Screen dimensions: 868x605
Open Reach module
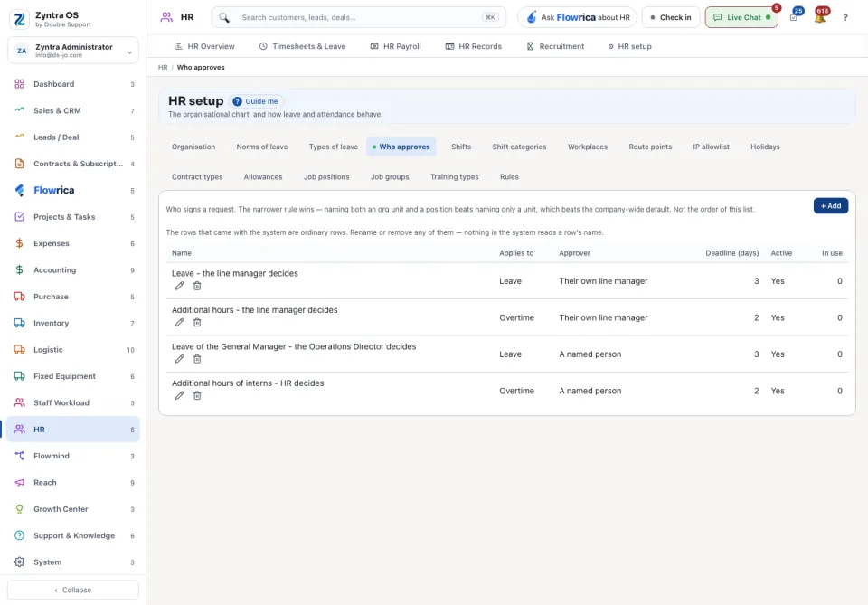point(73,483)
